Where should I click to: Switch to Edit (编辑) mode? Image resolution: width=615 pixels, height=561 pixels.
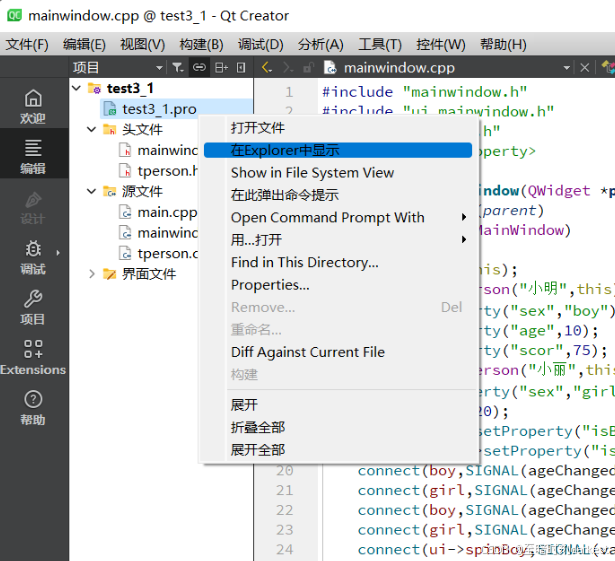pyautogui.click(x=33, y=156)
